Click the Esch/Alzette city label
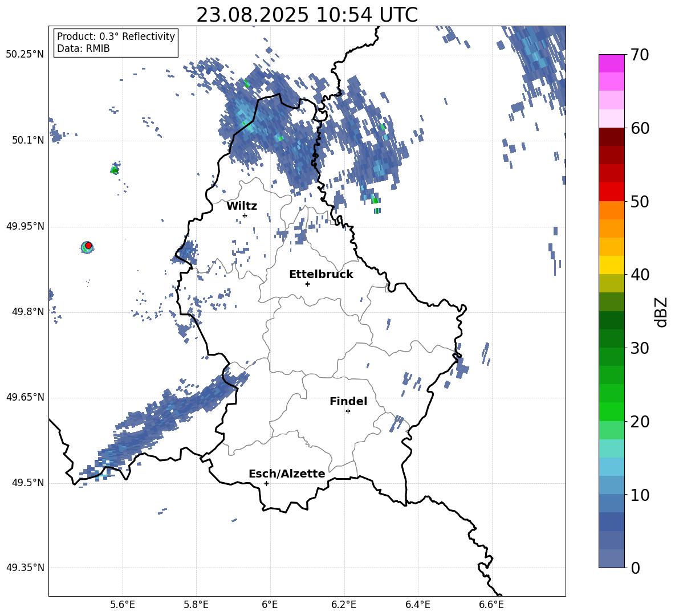The height and width of the screenshot is (616, 675). tap(287, 474)
